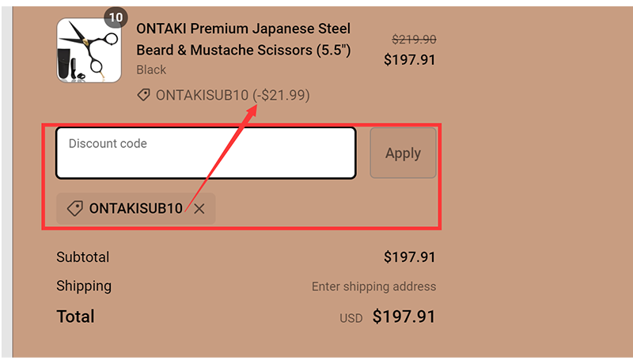Click the Shipping label

point(84,286)
